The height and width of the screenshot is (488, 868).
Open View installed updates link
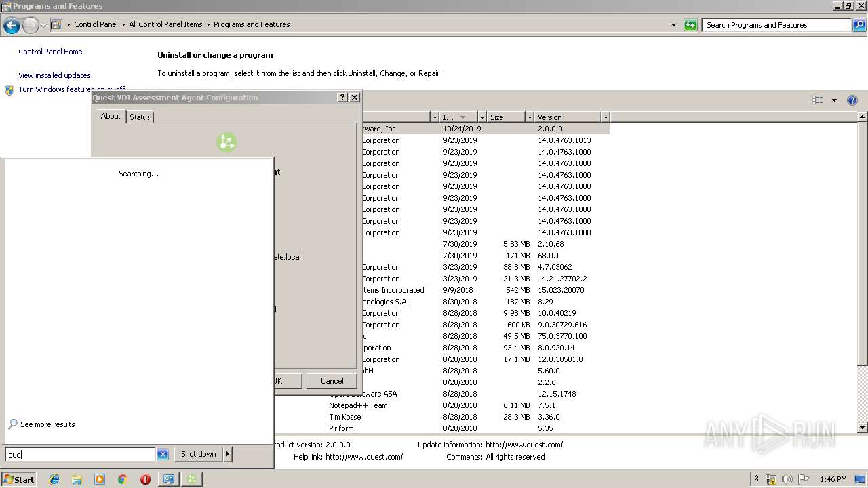pos(54,75)
